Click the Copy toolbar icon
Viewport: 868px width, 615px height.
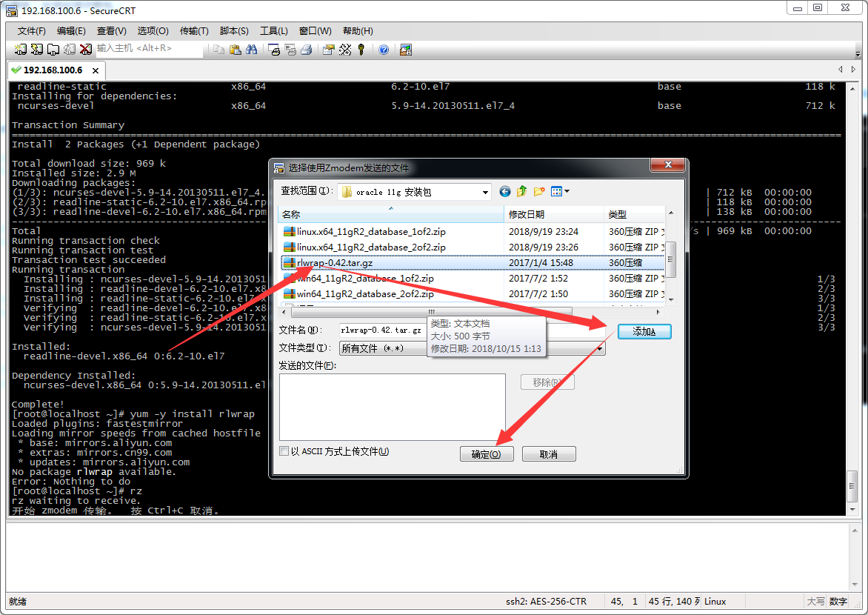[218, 50]
